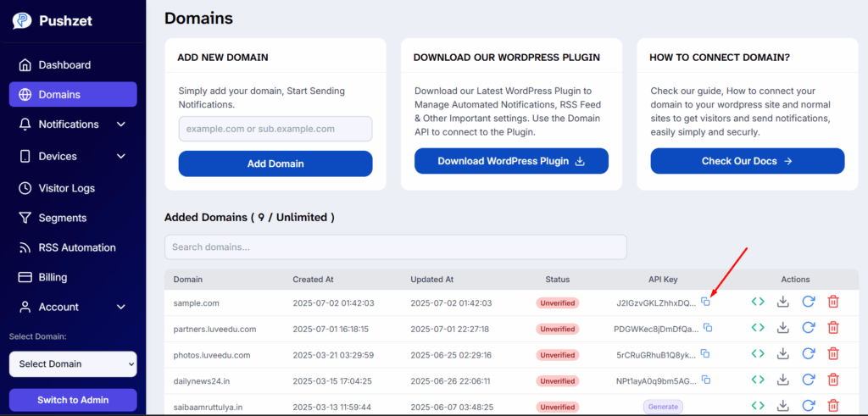Delete the partners.luveedu.com domain
Screen dimensions: 868x416
833,328
